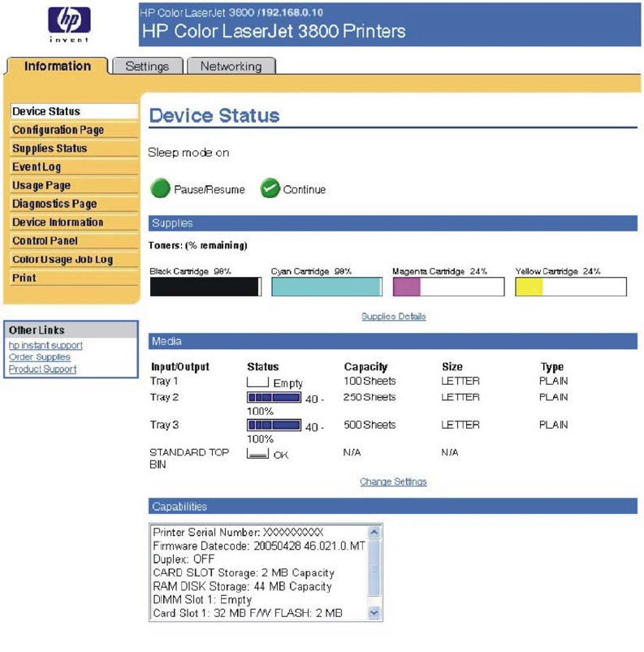Click the Tray 2 level gauge
The image size is (644, 652).
click(274, 398)
